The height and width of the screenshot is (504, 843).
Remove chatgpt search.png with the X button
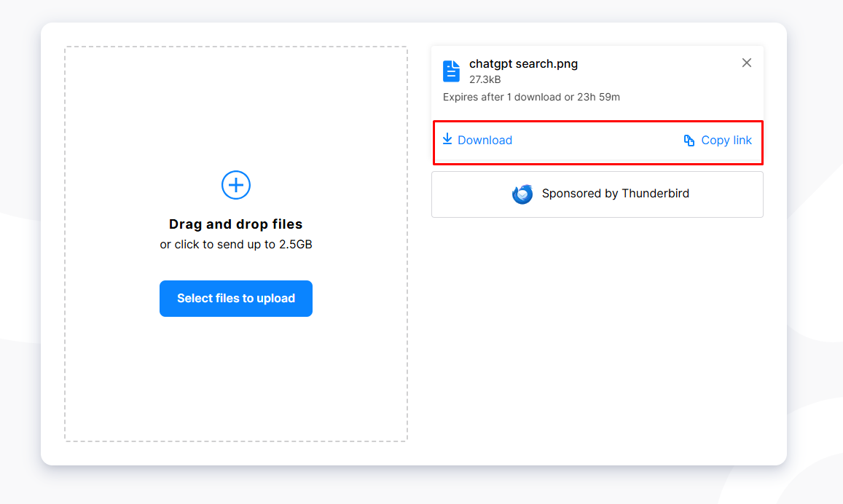(x=746, y=63)
